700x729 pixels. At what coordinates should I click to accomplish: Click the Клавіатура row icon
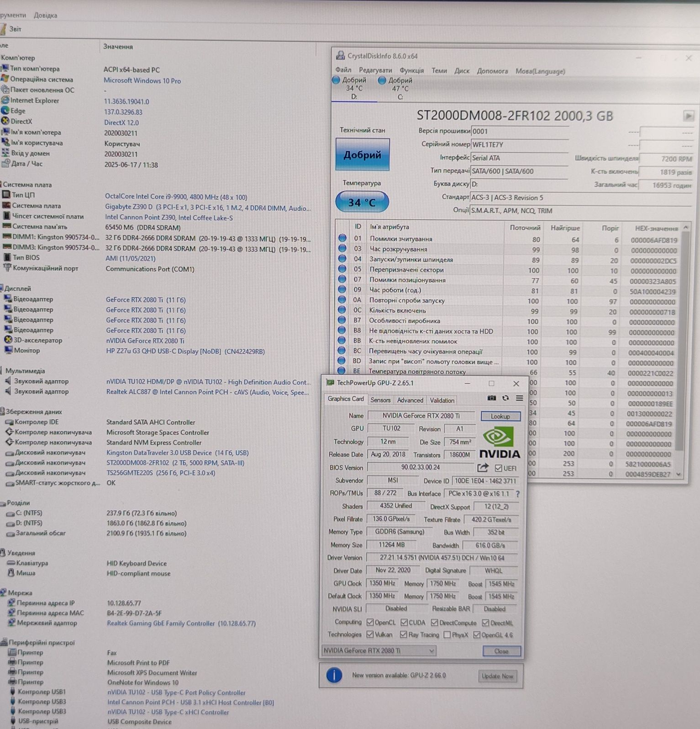click(x=11, y=563)
